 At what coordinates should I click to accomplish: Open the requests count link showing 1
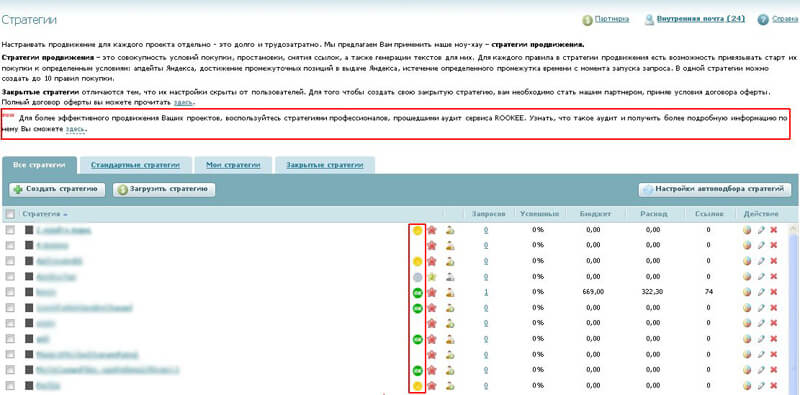(486, 292)
